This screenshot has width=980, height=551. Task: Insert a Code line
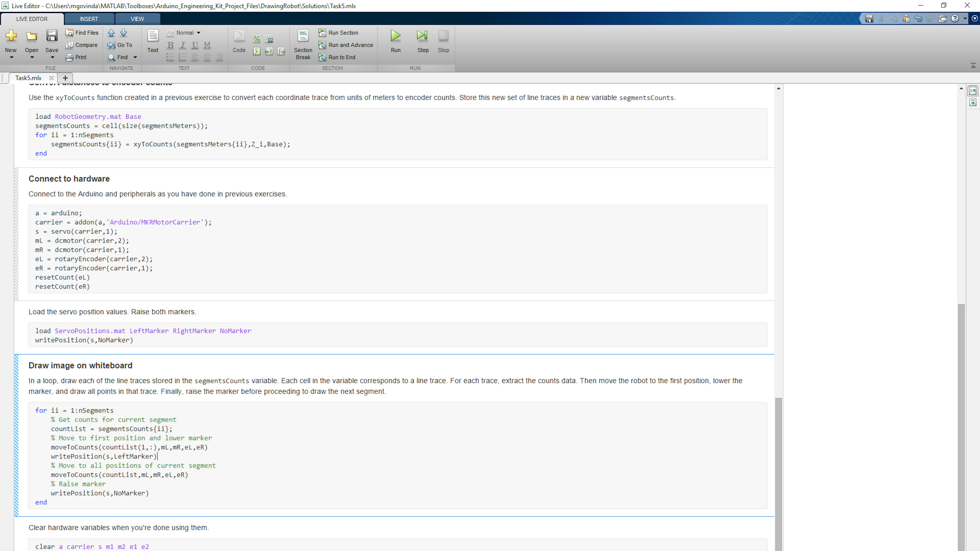click(x=239, y=41)
